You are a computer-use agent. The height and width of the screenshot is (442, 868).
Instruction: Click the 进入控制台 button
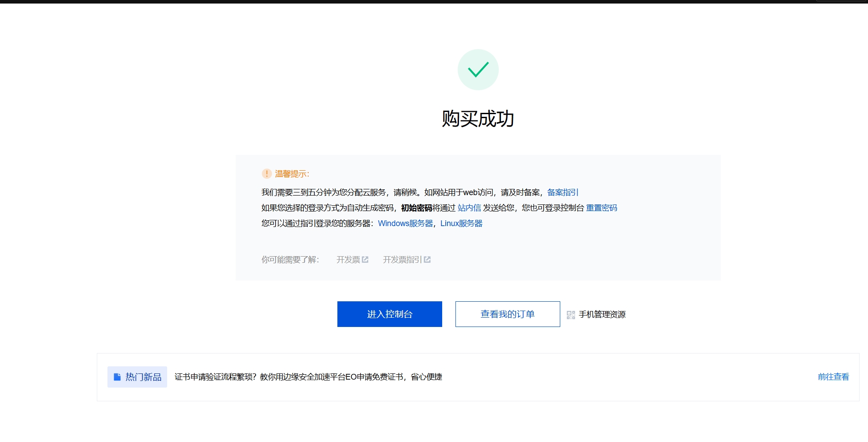click(x=390, y=314)
